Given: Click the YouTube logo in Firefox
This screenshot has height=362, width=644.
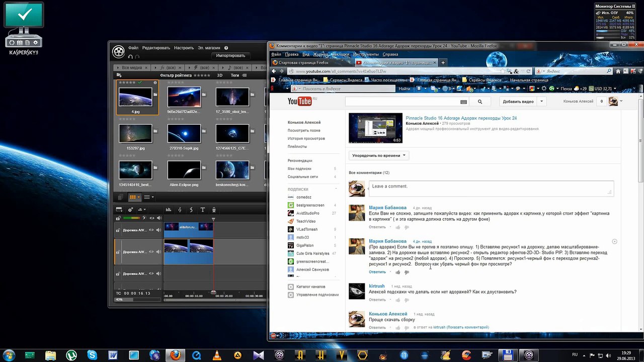Looking at the screenshot, I should pyautogui.click(x=301, y=102).
